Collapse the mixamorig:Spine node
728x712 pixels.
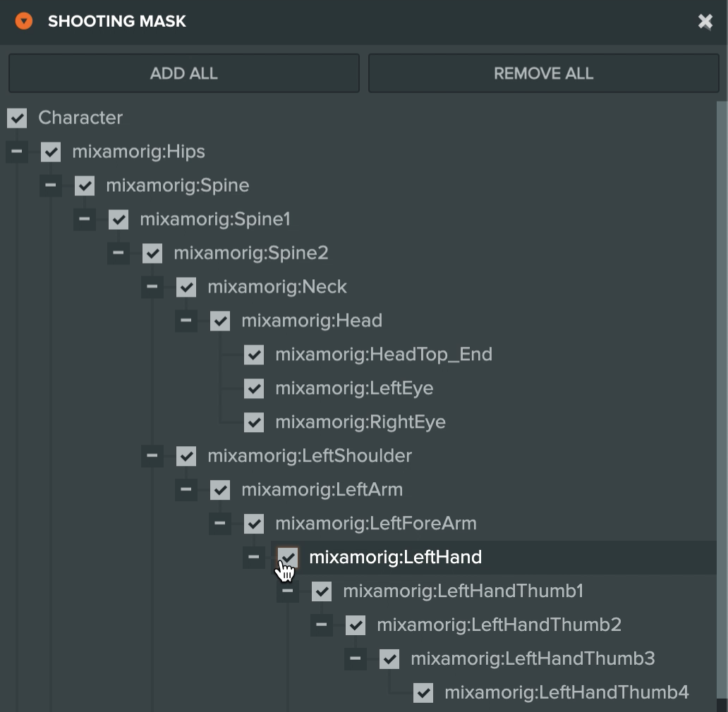click(51, 185)
